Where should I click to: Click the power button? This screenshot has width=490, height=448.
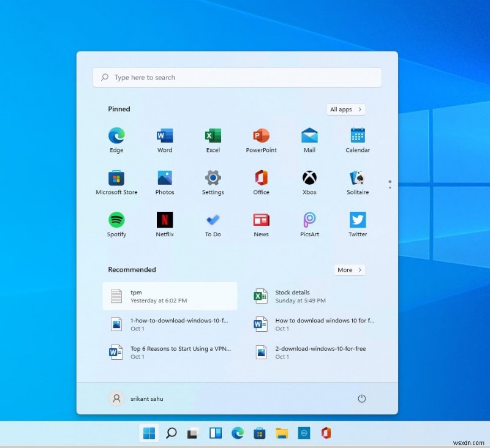point(362,398)
